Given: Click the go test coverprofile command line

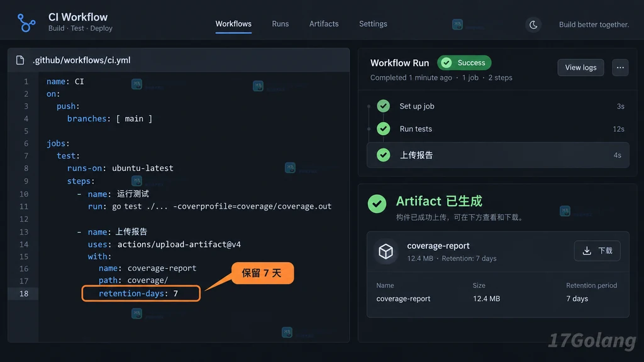Looking at the screenshot, I should (x=209, y=206).
